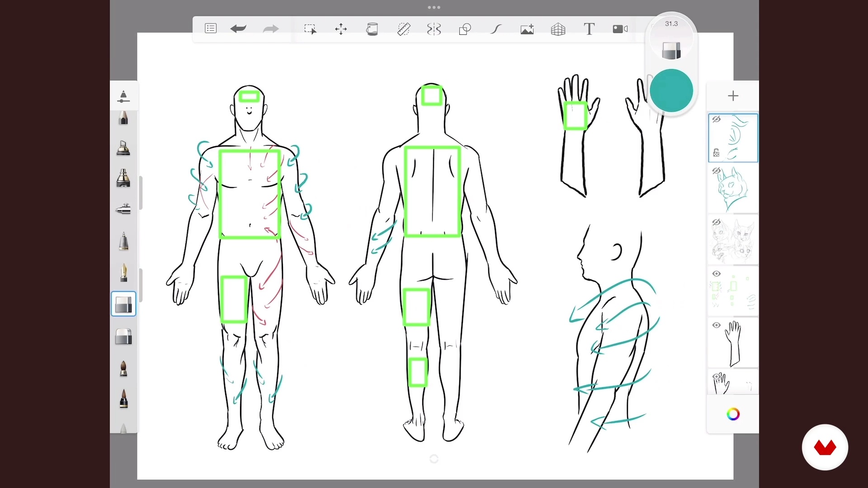Select the soft eraser below active one
Screen dimensions: 868x488
tap(123, 336)
